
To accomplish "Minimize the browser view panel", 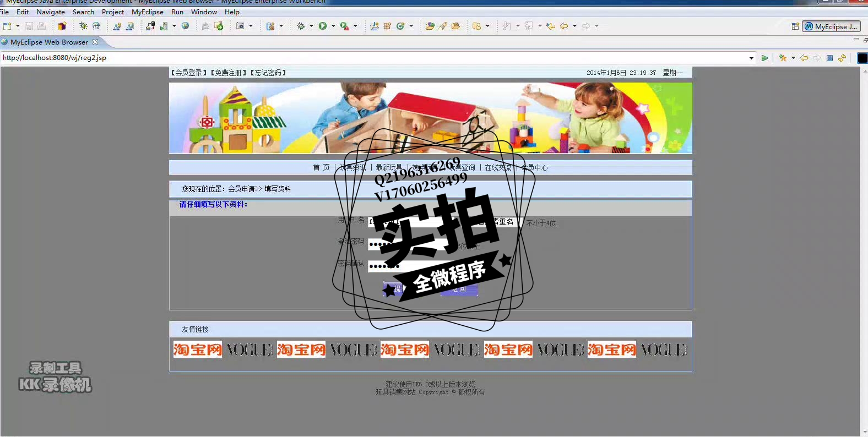I will point(856,40).
